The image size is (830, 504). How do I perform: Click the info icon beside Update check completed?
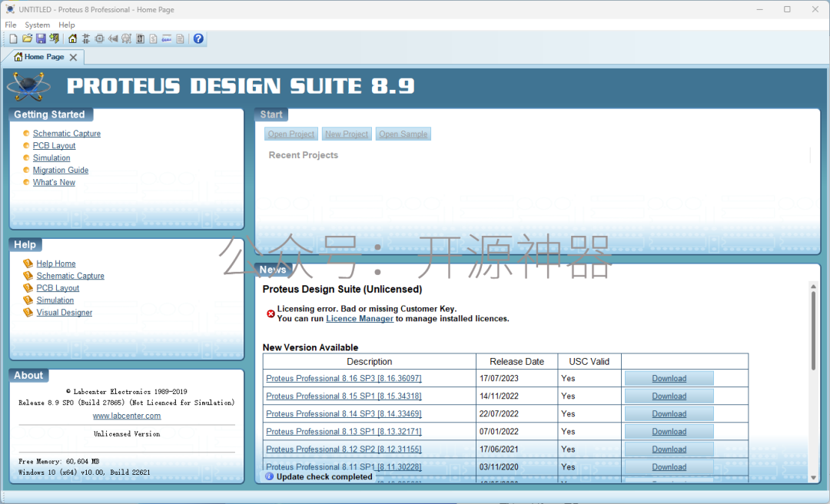click(270, 476)
